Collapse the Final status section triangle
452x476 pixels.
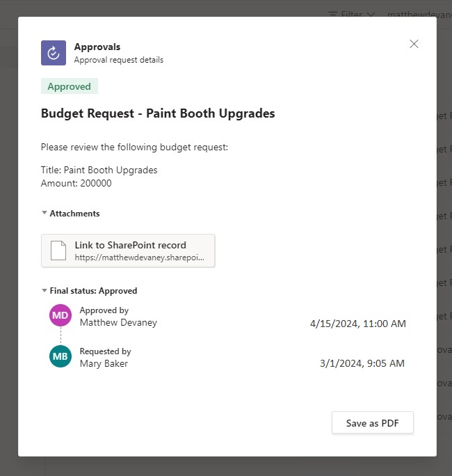point(45,291)
